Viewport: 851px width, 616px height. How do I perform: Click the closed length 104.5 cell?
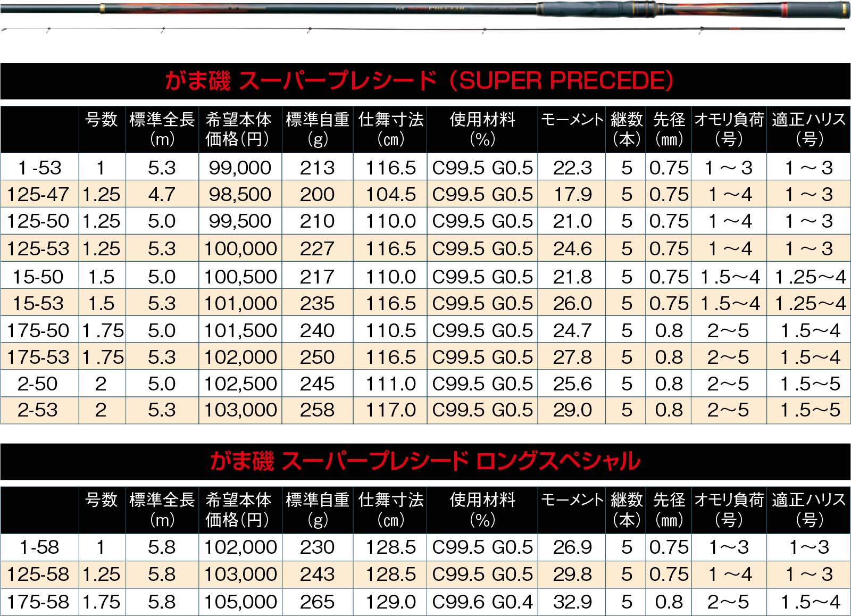pos(390,194)
